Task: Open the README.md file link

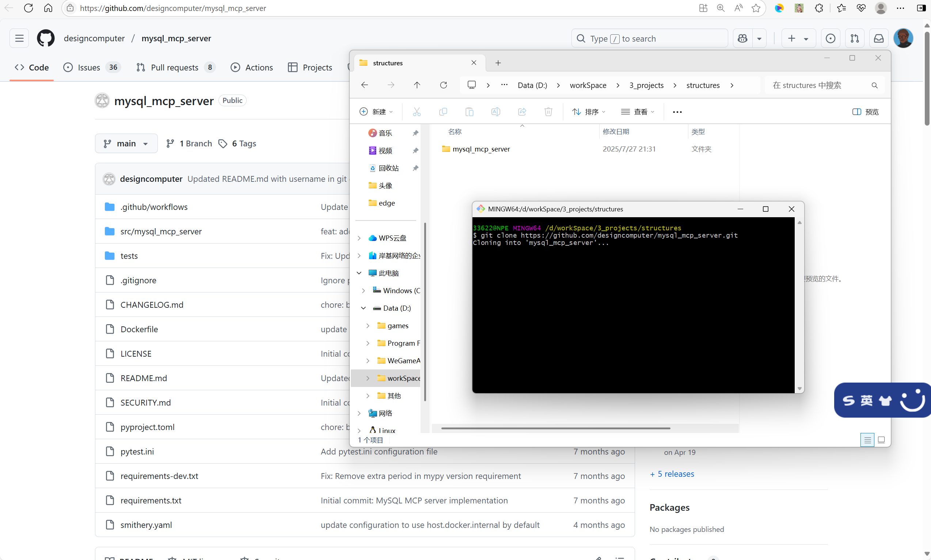Action: 144,378
